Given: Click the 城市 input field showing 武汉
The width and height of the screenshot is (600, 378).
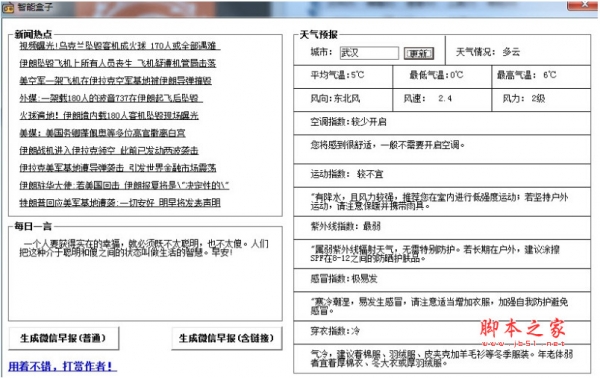Looking at the screenshot, I should [x=369, y=53].
